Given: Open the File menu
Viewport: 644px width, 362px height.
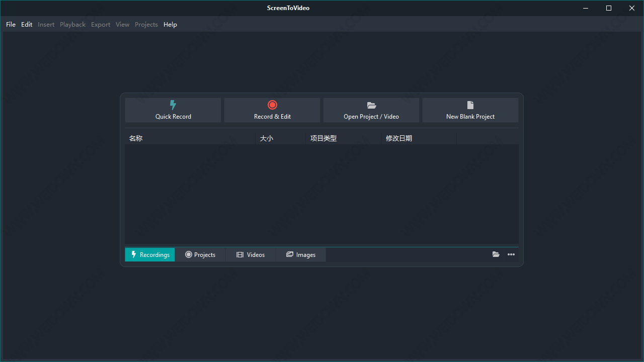Looking at the screenshot, I should (x=11, y=24).
